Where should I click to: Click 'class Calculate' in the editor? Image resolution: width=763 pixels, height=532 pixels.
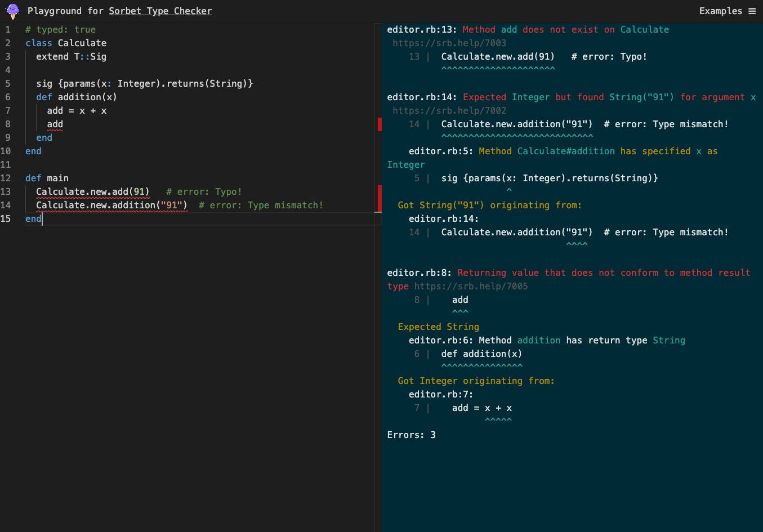pyautogui.click(x=66, y=43)
